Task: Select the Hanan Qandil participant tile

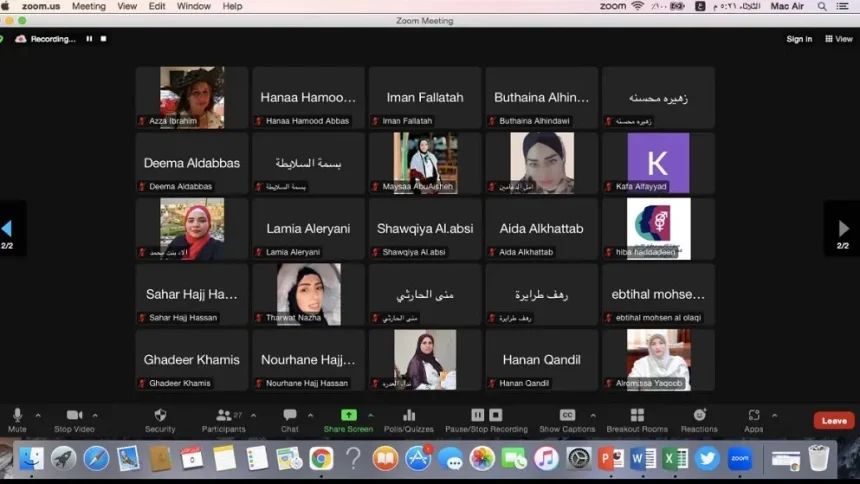Action: tap(541, 360)
